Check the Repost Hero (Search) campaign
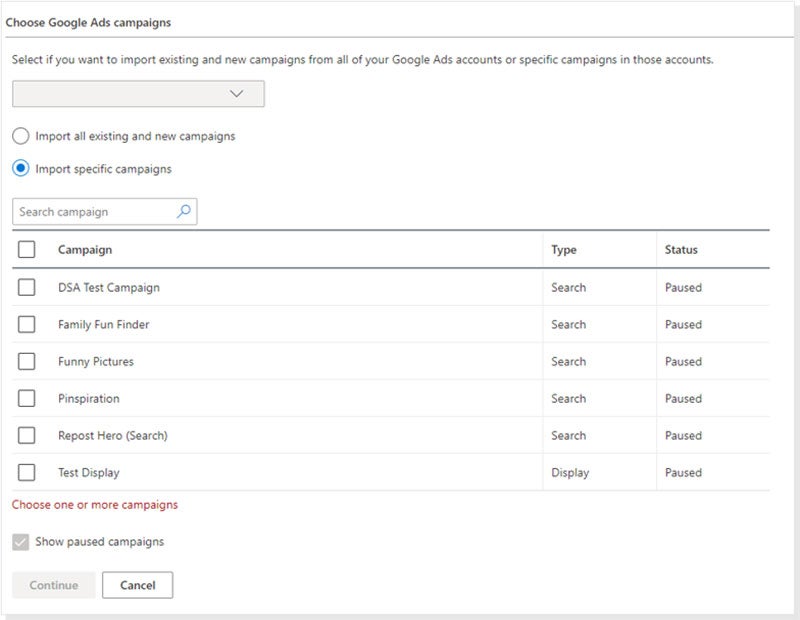 (x=27, y=435)
